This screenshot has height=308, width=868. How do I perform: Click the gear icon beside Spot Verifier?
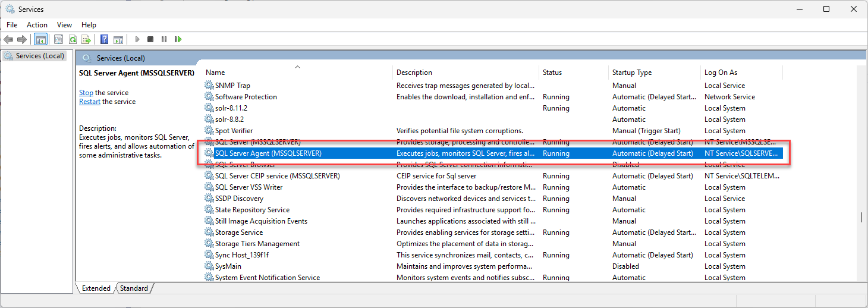click(209, 131)
